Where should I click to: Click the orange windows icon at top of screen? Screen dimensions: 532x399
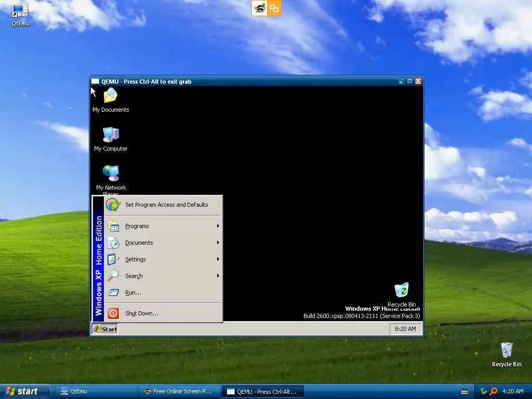point(274,8)
